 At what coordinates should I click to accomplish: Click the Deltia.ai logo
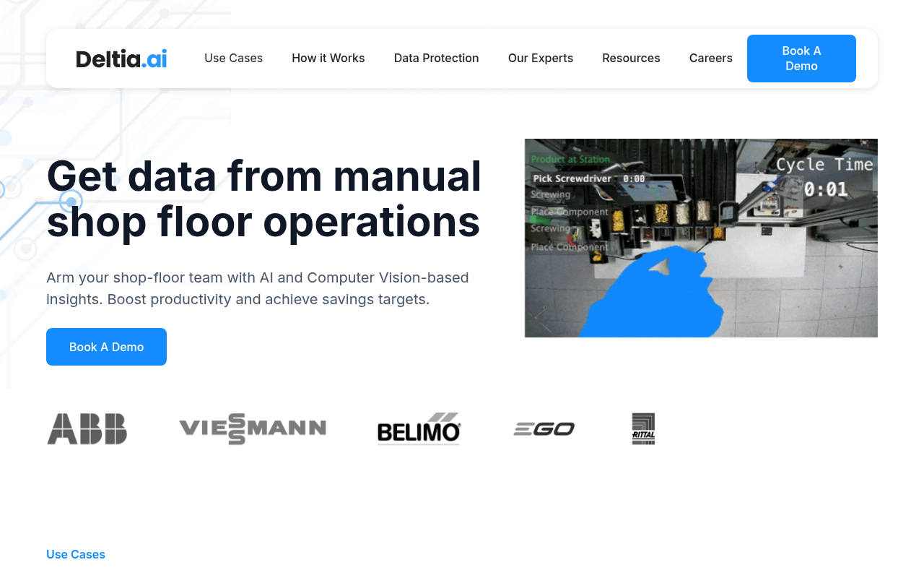pos(121,58)
